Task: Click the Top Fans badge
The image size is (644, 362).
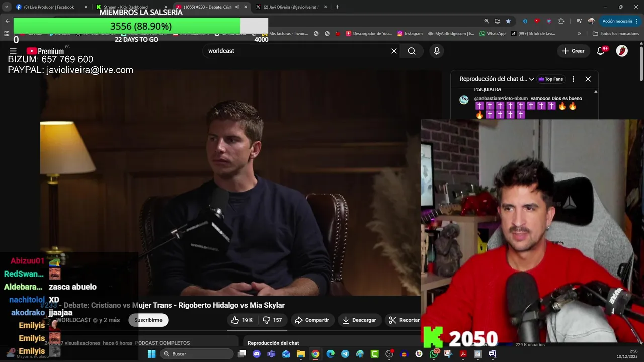Action: tap(551, 79)
